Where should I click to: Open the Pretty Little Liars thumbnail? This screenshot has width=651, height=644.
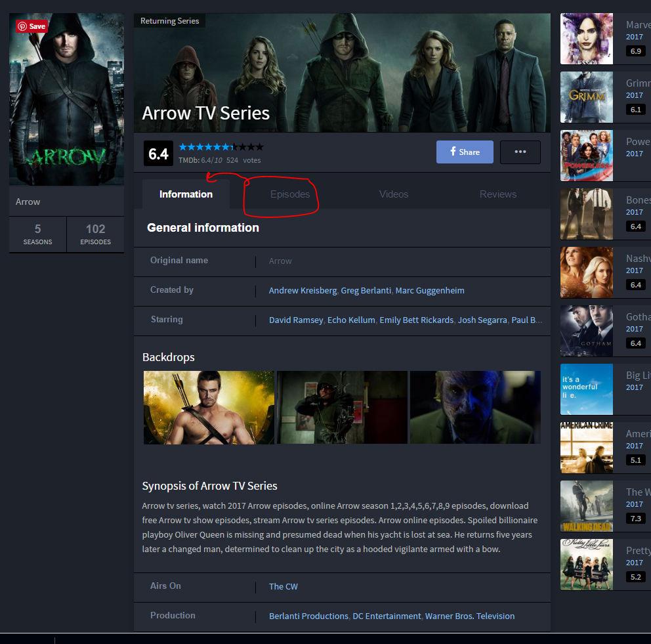point(586,565)
